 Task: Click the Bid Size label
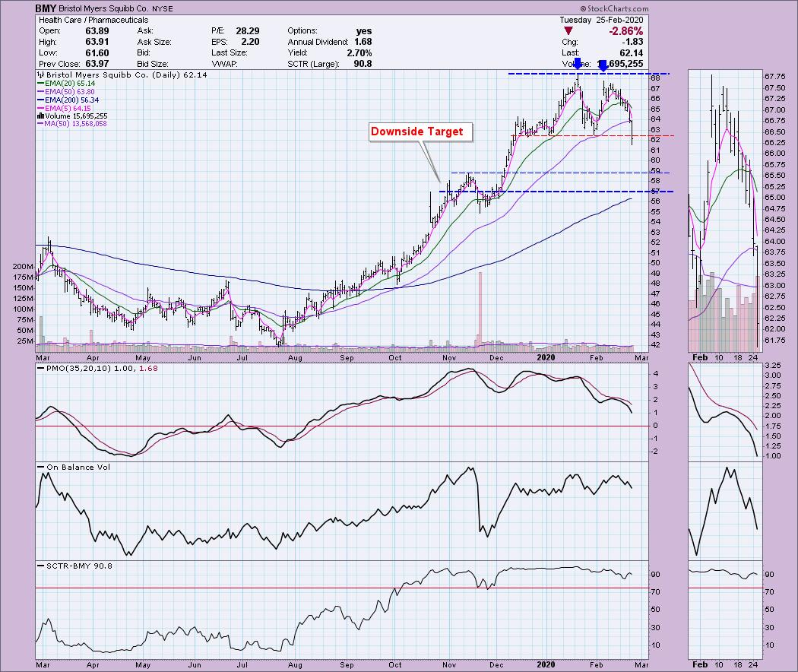[152, 64]
